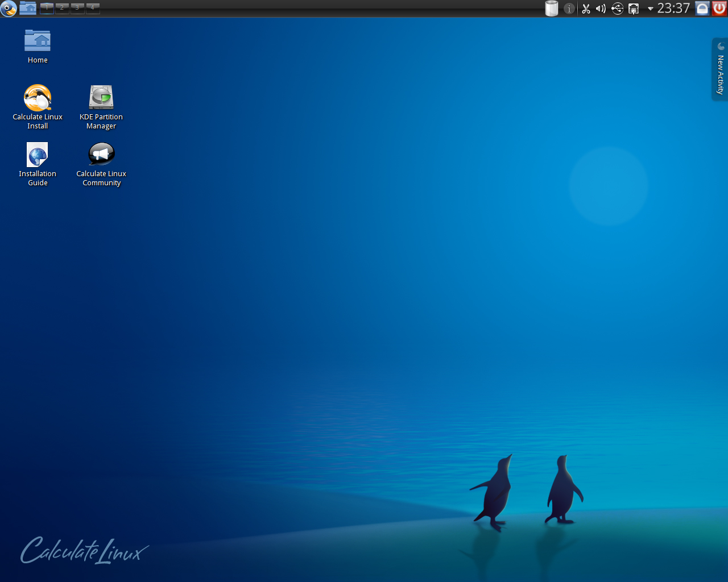
Task: Switch to virtual desktop 1
Action: 47,8
